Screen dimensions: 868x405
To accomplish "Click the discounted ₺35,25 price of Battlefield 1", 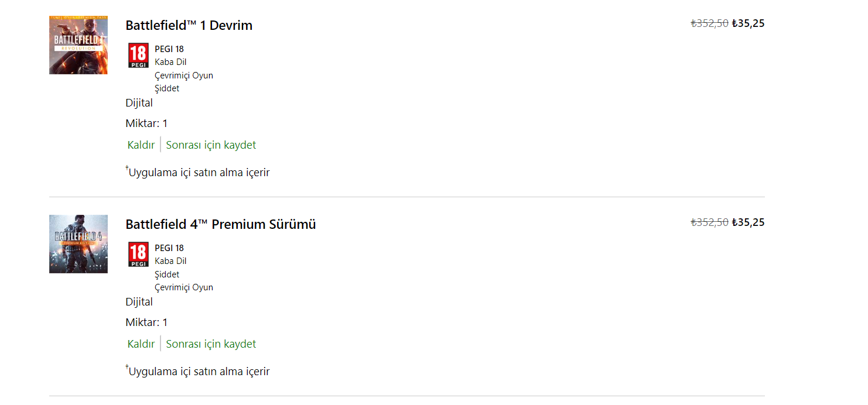I will pos(748,23).
